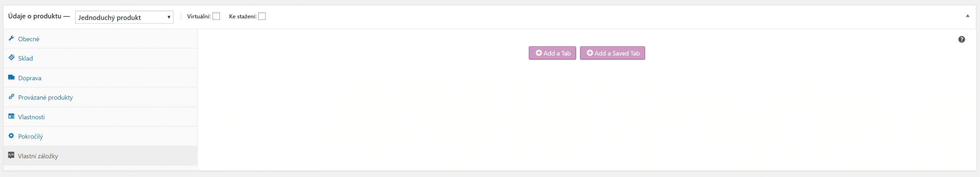Tick the Ke stažení checkbox

pyautogui.click(x=262, y=16)
